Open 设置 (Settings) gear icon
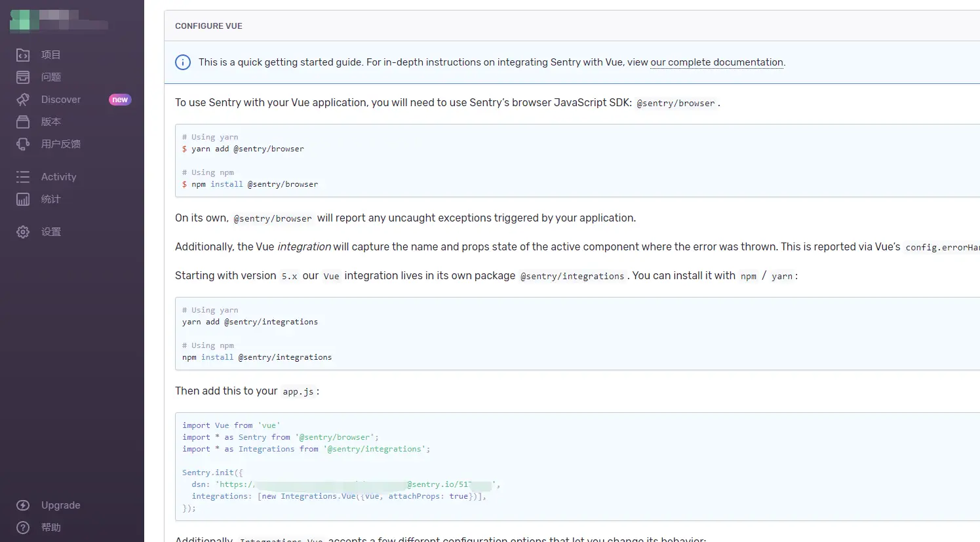This screenshot has height=542, width=980. (x=23, y=232)
